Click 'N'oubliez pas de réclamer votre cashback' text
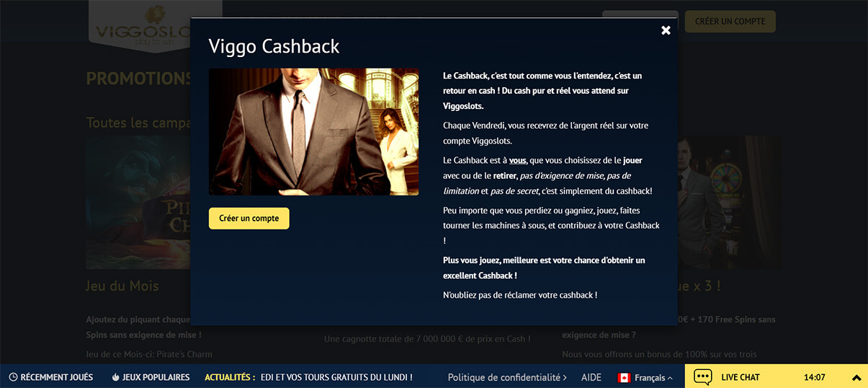868x388 pixels. coord(520,295)
